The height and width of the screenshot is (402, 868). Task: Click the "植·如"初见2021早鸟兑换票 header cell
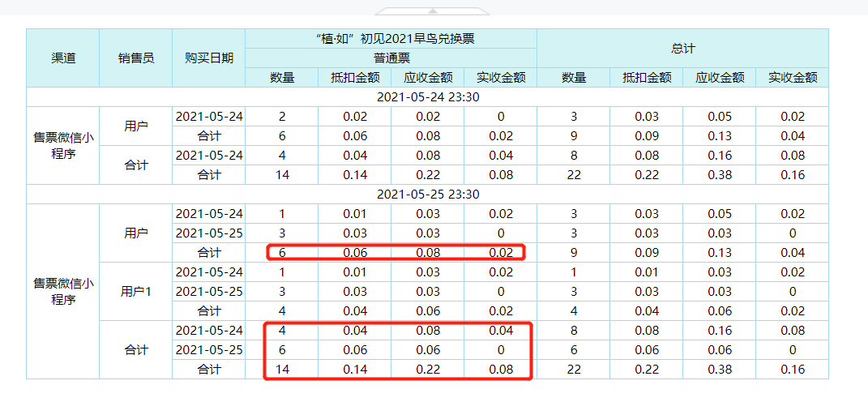point(391,39)
